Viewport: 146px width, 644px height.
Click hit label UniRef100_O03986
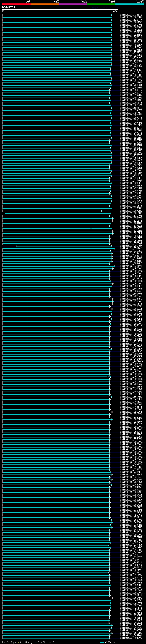pyautogui.click(x=131, y=27)
